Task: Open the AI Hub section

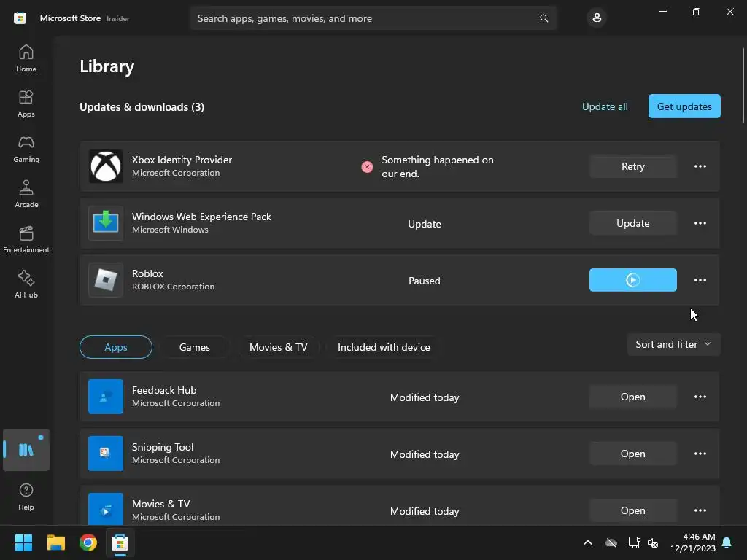Action: (x=26, y=285)
